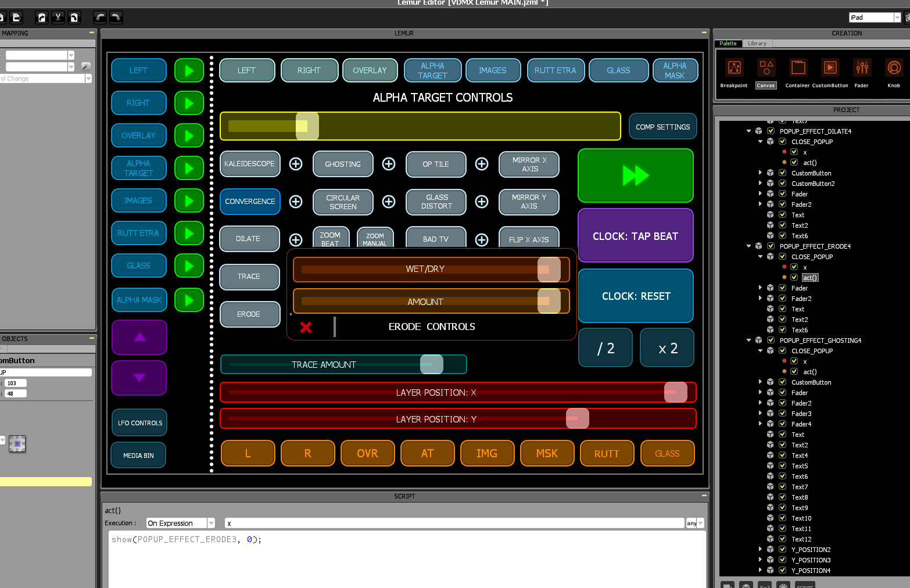Select the top RUTT ETRA tab button
Viewport: 910px width, 588px height.
[556, 71]
